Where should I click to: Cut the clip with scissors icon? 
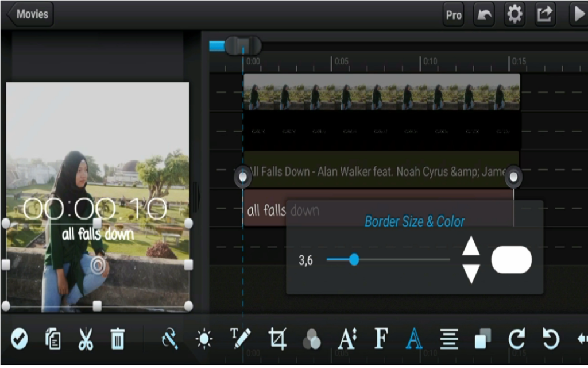[86, 339]
